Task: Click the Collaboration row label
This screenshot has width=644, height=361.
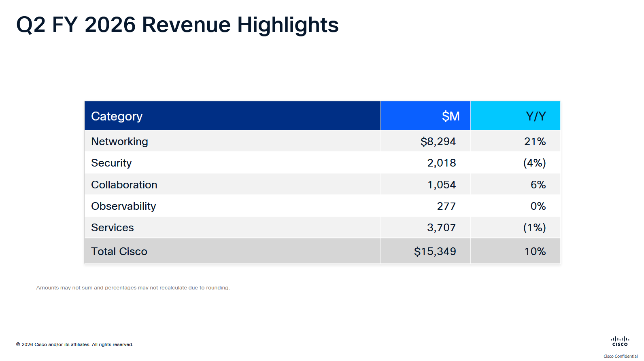Action: (124, 185)
